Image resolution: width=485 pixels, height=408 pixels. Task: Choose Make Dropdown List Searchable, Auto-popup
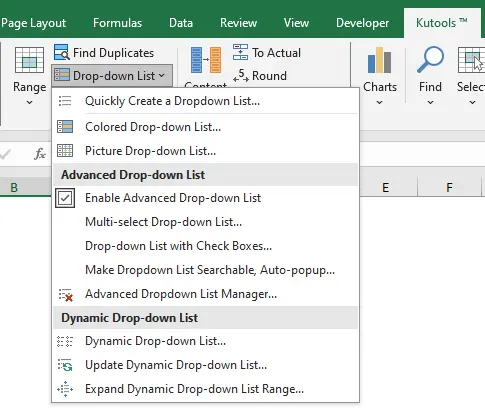pos(206,270)
